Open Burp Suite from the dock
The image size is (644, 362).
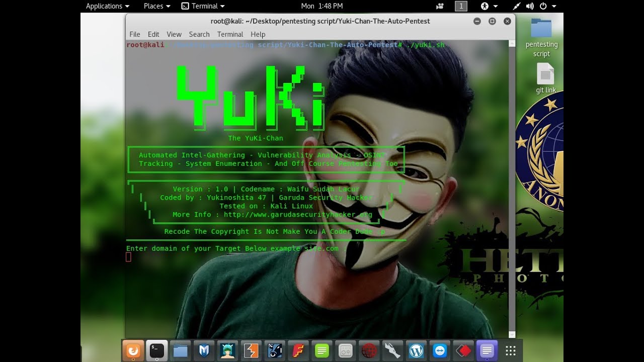click(x=251, y=350)
